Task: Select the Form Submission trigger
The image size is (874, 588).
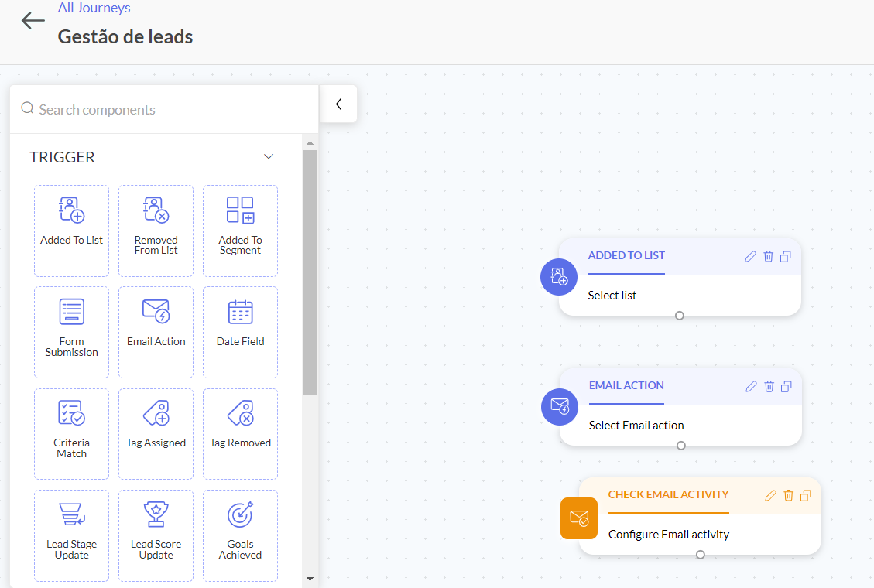Action: pyautogui.click(x=71, y=331)
